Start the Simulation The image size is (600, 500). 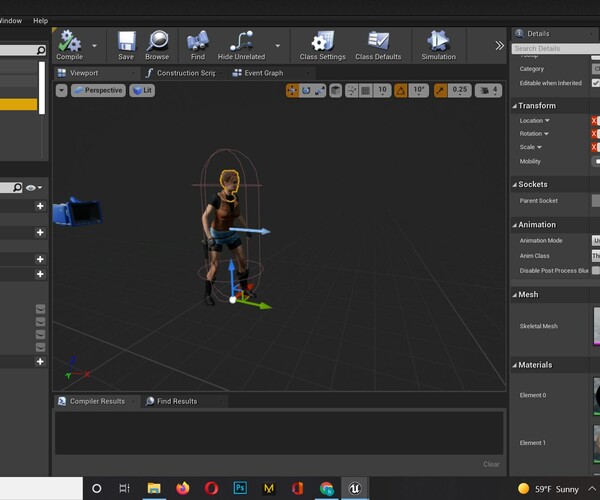[439, 46]
